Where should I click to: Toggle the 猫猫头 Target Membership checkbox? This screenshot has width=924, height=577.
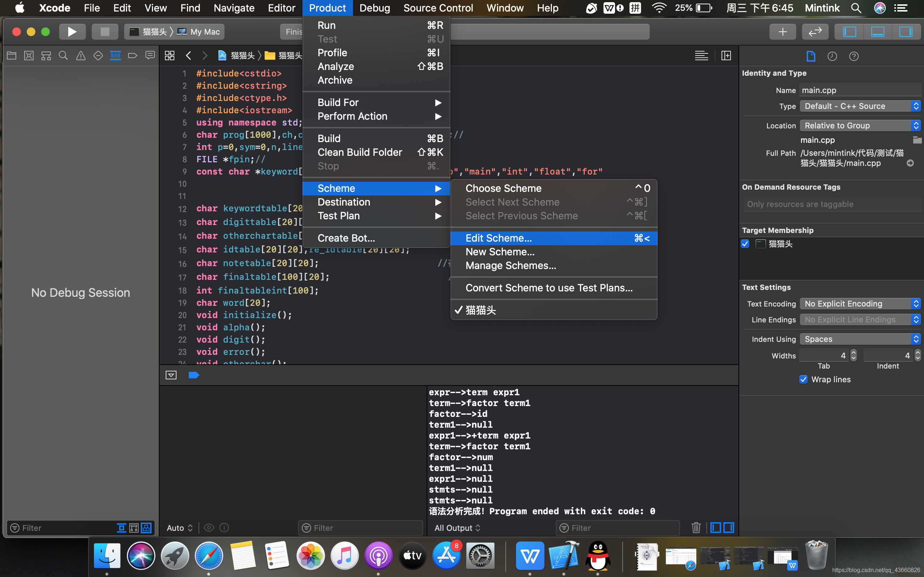tap(745, 244)
